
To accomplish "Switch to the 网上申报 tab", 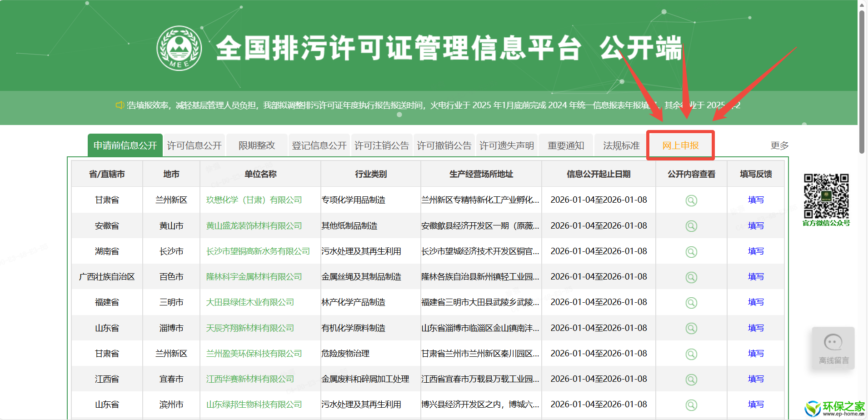I will [x=680, y=145].
